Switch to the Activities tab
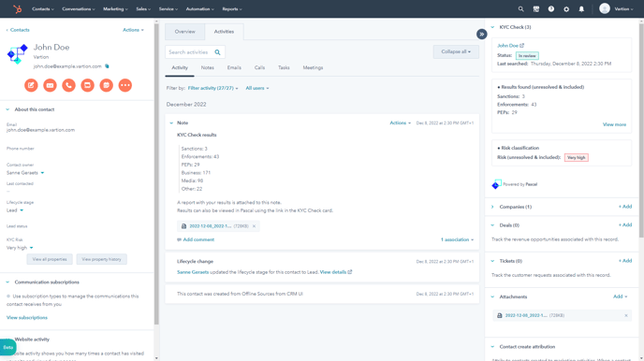This screenshot has height=361, width=644. click(x=224, y=32)
